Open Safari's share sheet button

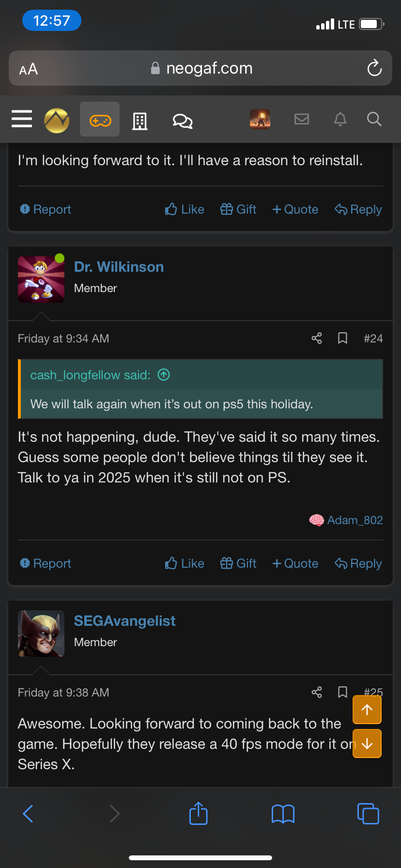199,813
